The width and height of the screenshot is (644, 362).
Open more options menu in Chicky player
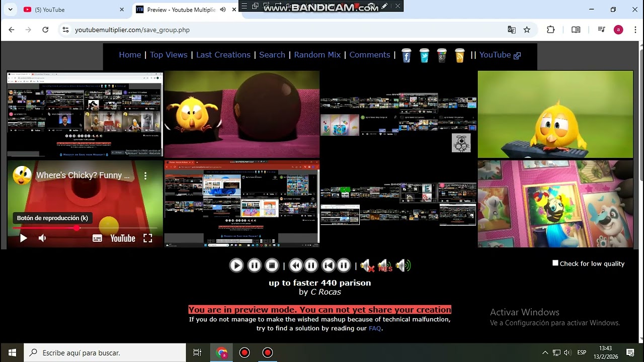tap(145, 175)
